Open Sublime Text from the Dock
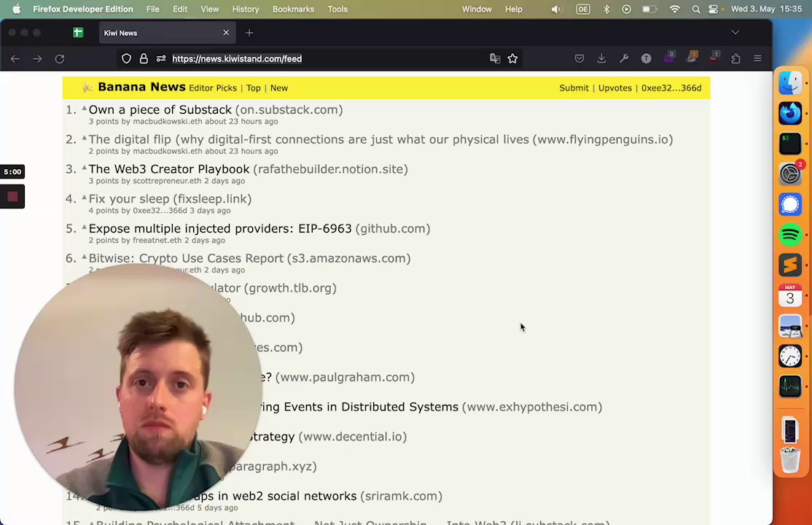The image size is (812, 525). (x=789, y=265)
